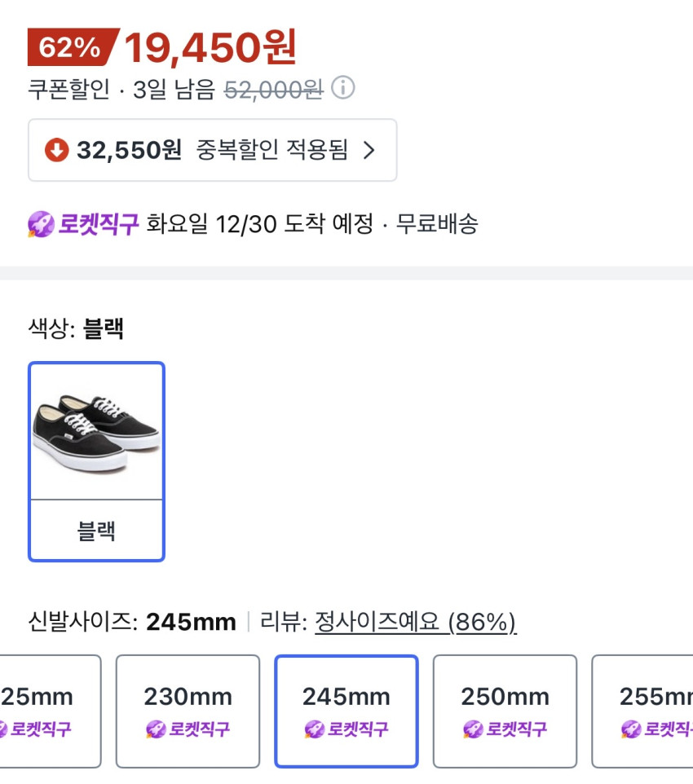Tap the 쿠폰할인 · 3일 남음 text

point(121,89)
